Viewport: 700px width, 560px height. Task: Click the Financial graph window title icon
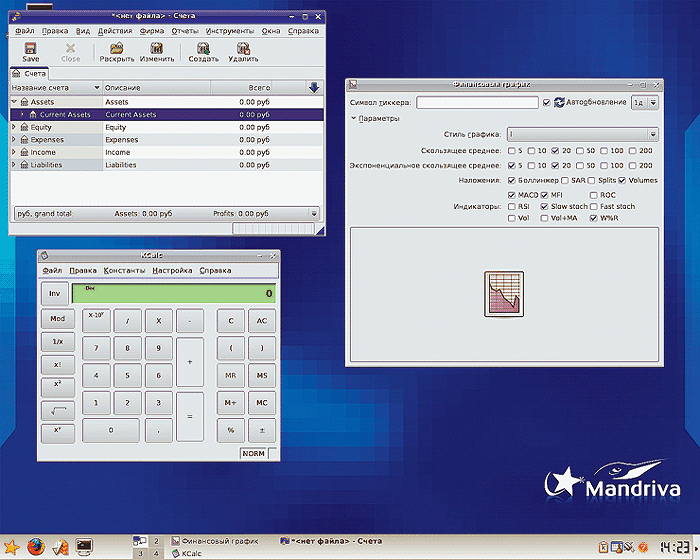353,84
